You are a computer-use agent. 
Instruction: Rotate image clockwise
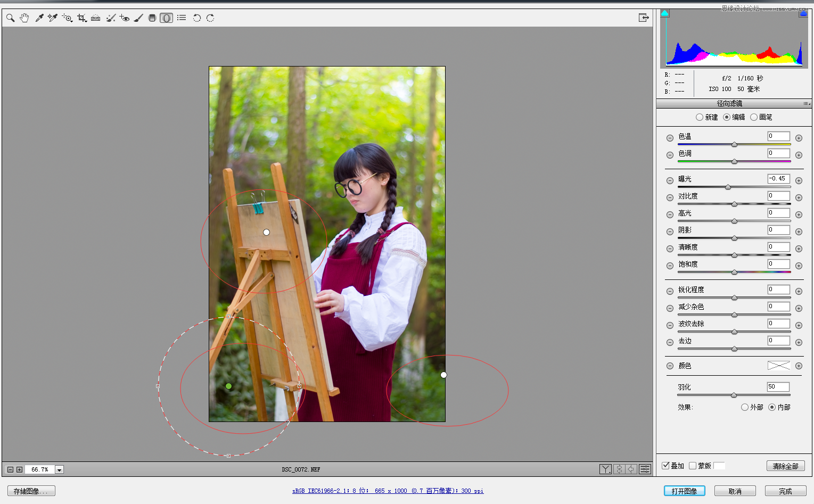210,18
